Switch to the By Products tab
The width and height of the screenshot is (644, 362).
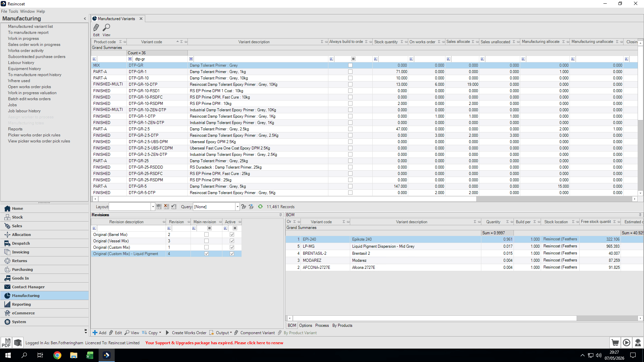pos(342,325)
